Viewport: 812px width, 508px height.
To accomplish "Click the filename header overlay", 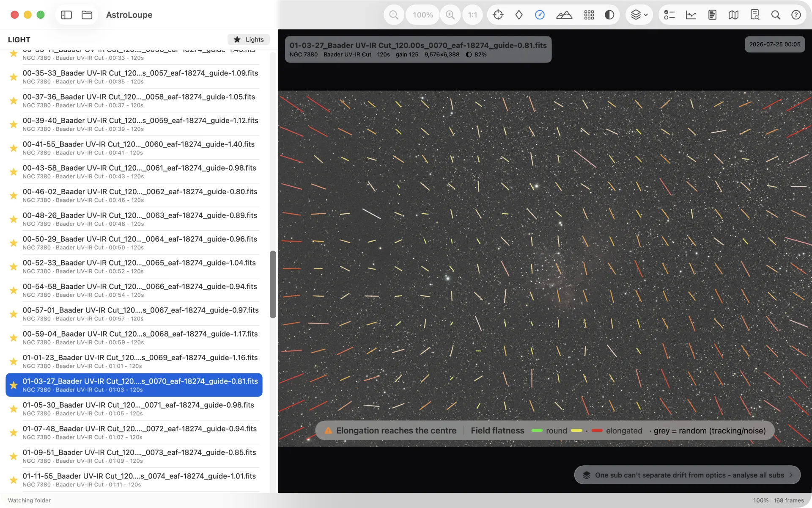I will 418,50.
